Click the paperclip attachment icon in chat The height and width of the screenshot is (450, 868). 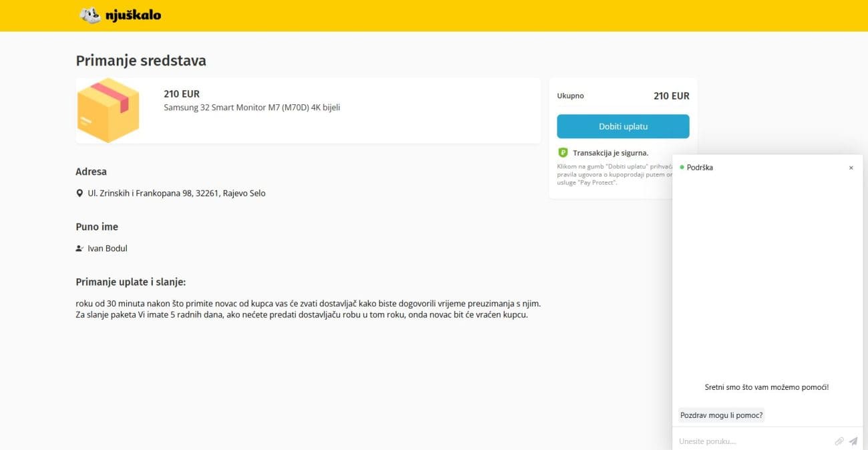click(839, 441)
